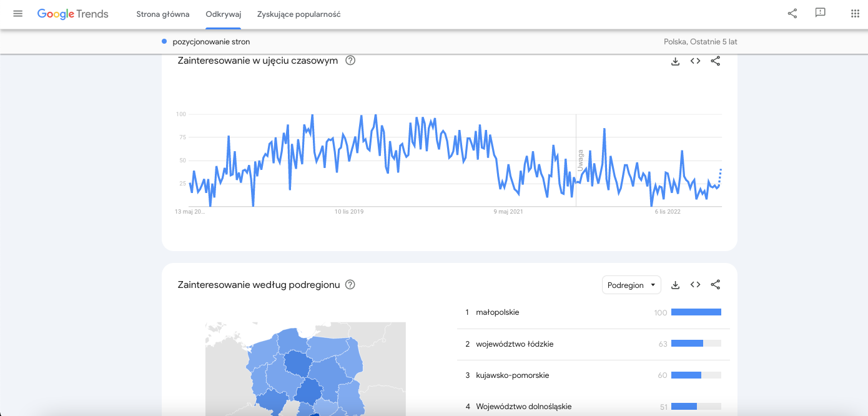868x416 pixels.
Task: Click the Poland map thumbnail
Action: point(305,369)
